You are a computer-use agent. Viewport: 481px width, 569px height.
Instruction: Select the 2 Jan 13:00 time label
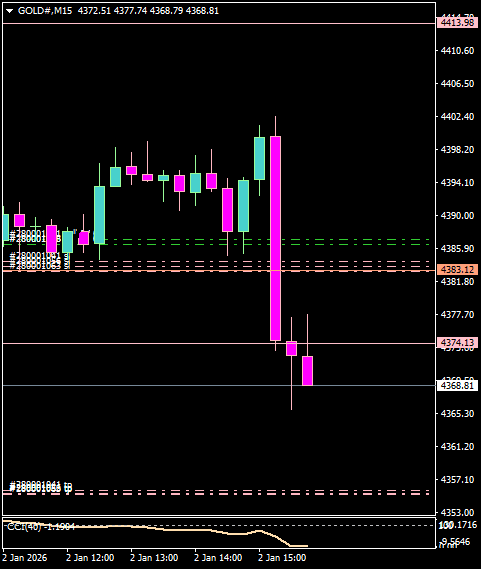point(154,557)
